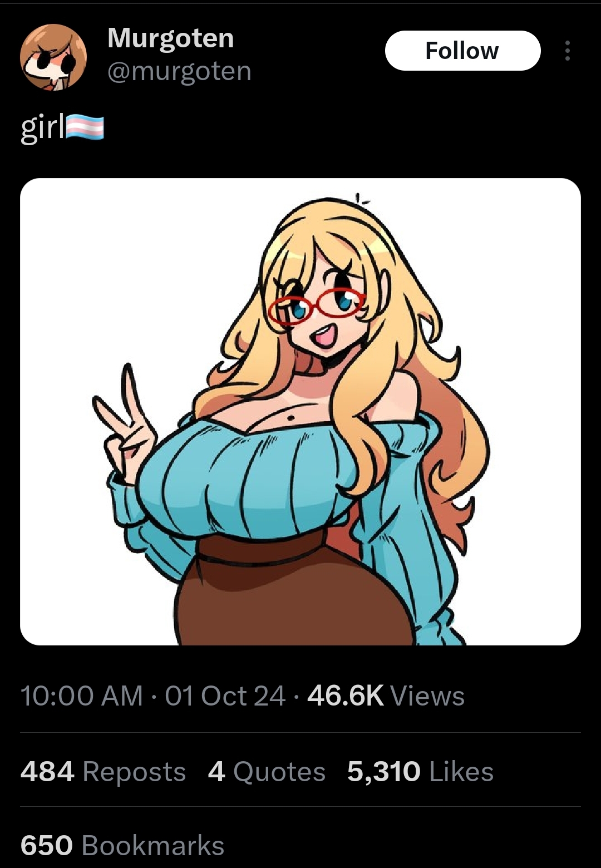Image resolution: width=601 pixels, height=868 pixels.
Task: Click the Murgoten display name
Action: [170, 38]
